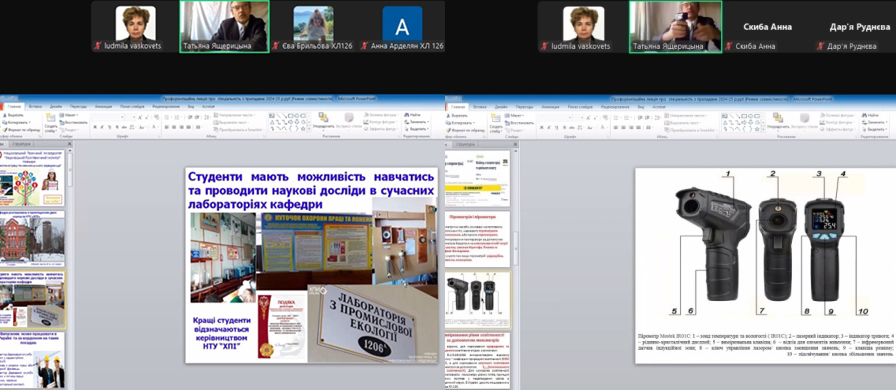Increase list indent in left PowerPoint window
Viewport: 896px width, 390px height.
point(197,117)
